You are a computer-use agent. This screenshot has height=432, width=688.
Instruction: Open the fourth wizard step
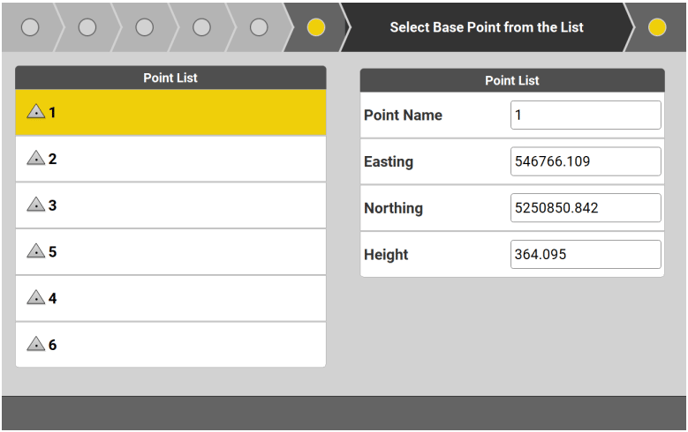(x=201, y=28)
